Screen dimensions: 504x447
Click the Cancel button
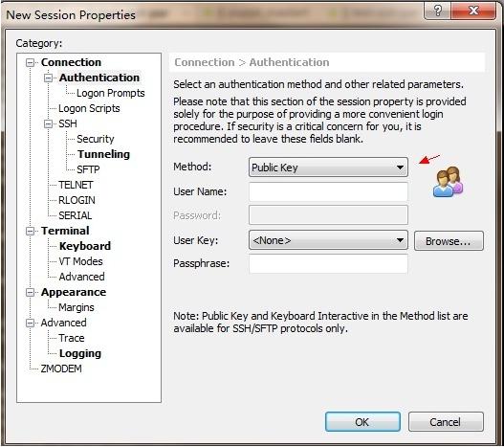(446, 422)
